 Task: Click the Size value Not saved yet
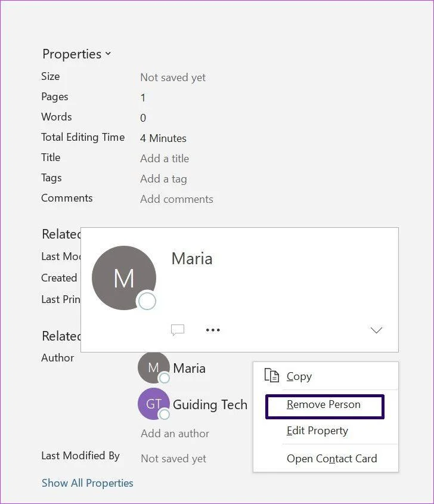pyautogui.click(x=173, y=78)
